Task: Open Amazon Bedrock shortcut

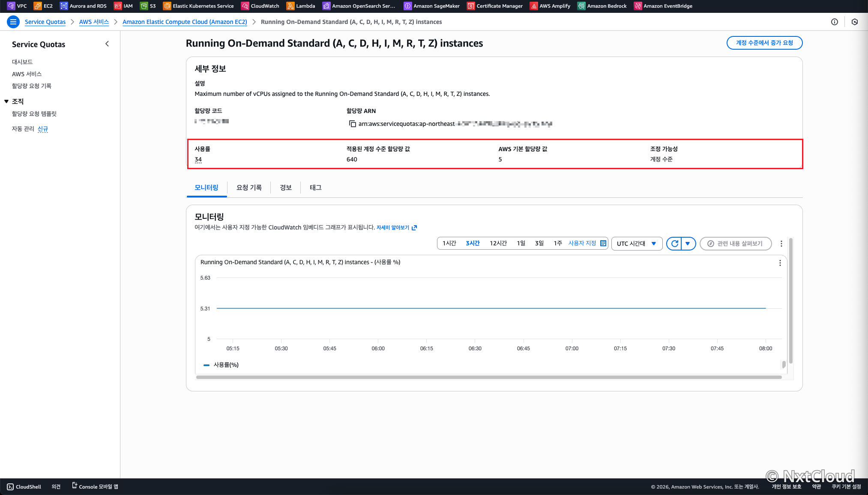Action: [x=602, y=6]
